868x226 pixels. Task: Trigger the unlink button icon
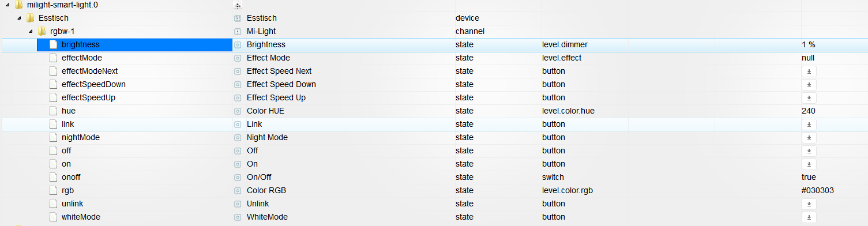coord(809,204)
